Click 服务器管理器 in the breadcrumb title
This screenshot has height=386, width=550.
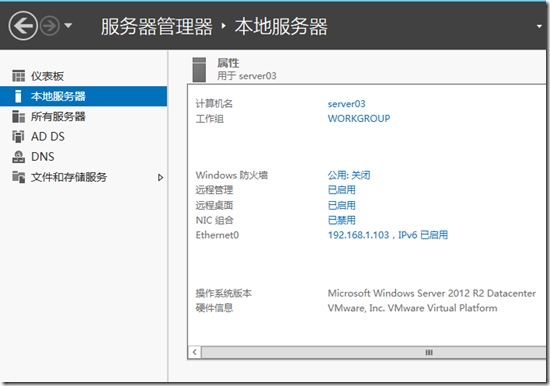click(x=156, y=26)
